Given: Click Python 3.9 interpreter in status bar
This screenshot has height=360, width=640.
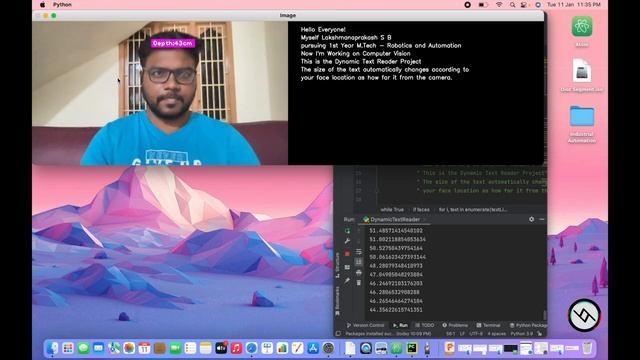Looking at the screenshot, I should pos(522,334).
